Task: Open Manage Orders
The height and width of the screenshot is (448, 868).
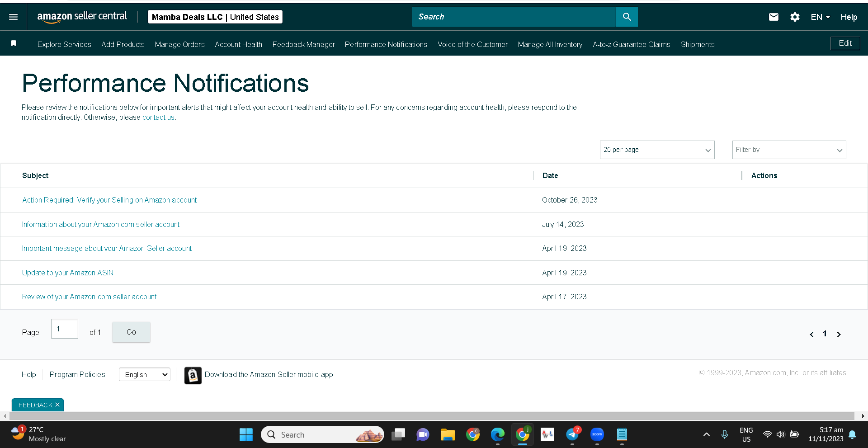Action: pyautogui.click(x=179, y=44)
